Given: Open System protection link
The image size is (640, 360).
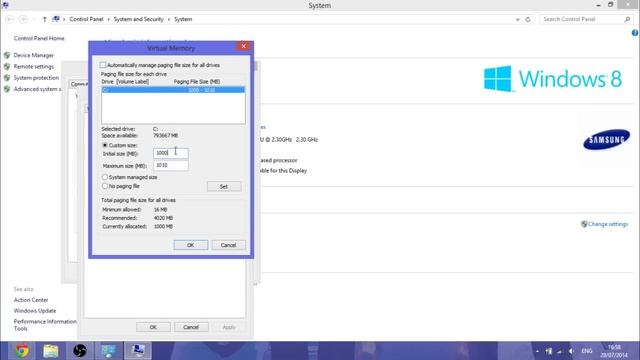Looking at the screenshot, I should 36,78.
